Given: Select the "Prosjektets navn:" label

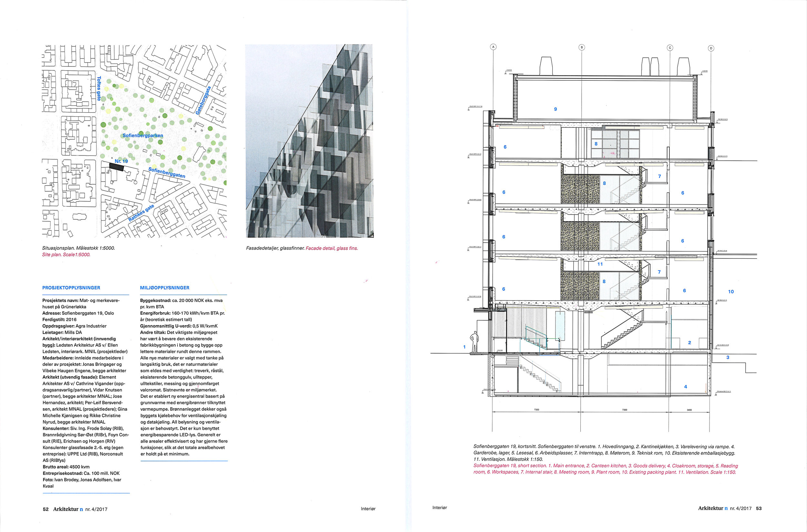Looking at the screenshot, I should [x=60, y=301].
